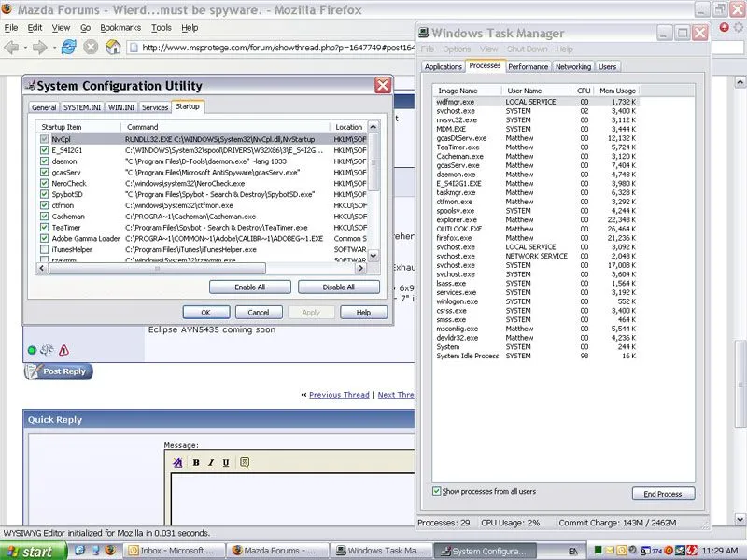The image size is (747, 560).
Task: Open the Applications tab in Task Manager
Action: [x=443, y=66]
